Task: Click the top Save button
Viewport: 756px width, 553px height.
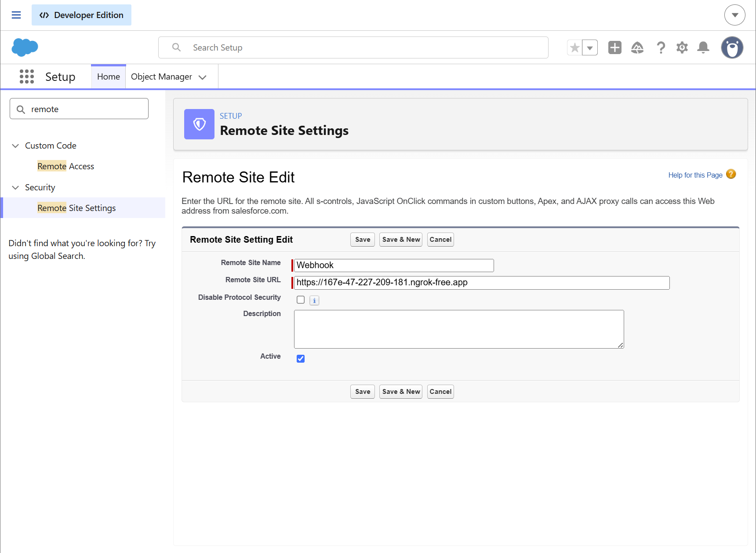Action: tap(363, 240)
